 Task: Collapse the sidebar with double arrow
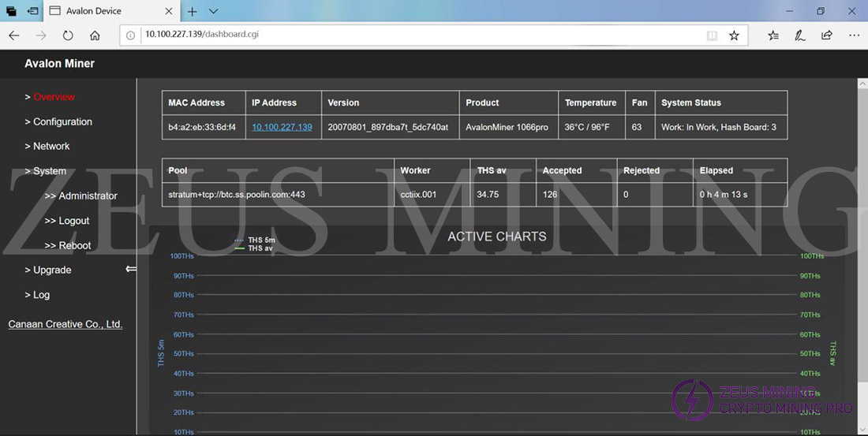[x=131, y=269]
